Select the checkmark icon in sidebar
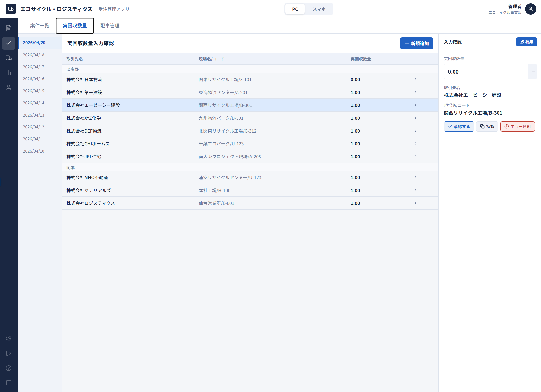 click(9, 43)
